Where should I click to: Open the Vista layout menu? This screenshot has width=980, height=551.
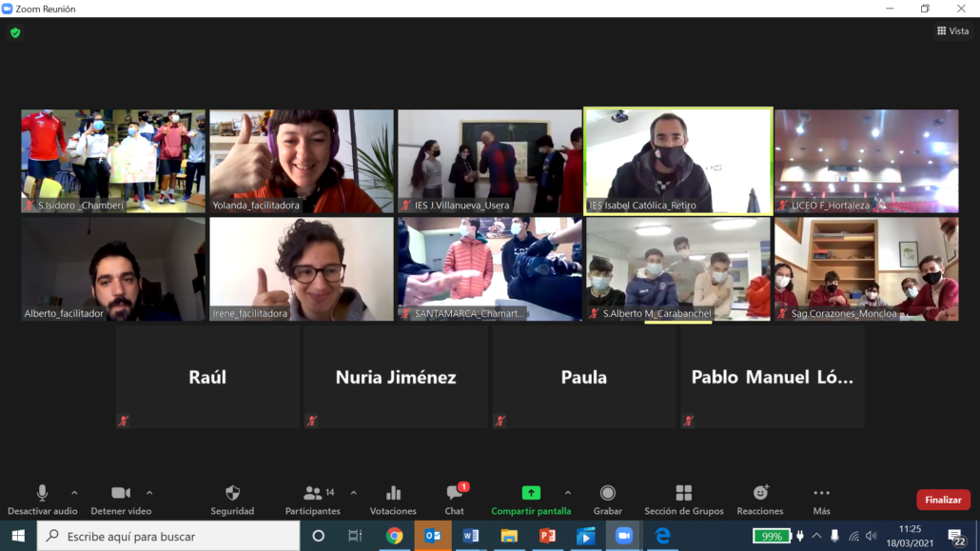[x=952, y=31]
